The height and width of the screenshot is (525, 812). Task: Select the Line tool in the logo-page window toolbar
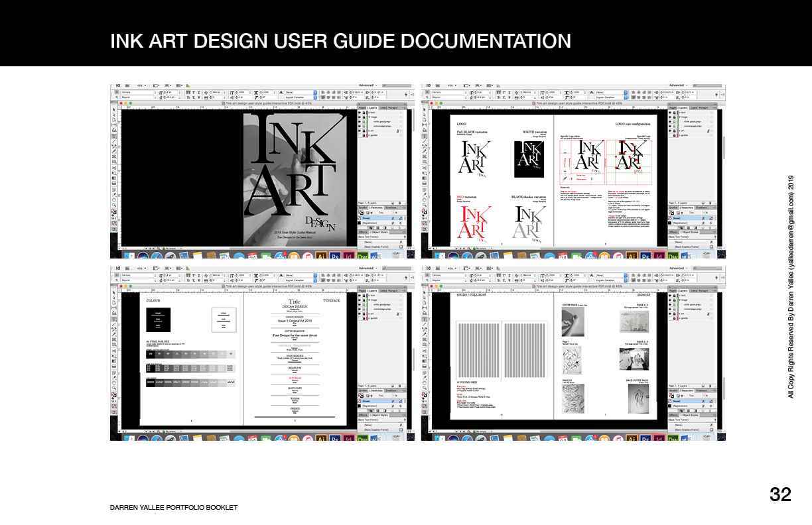click(425, 141)
